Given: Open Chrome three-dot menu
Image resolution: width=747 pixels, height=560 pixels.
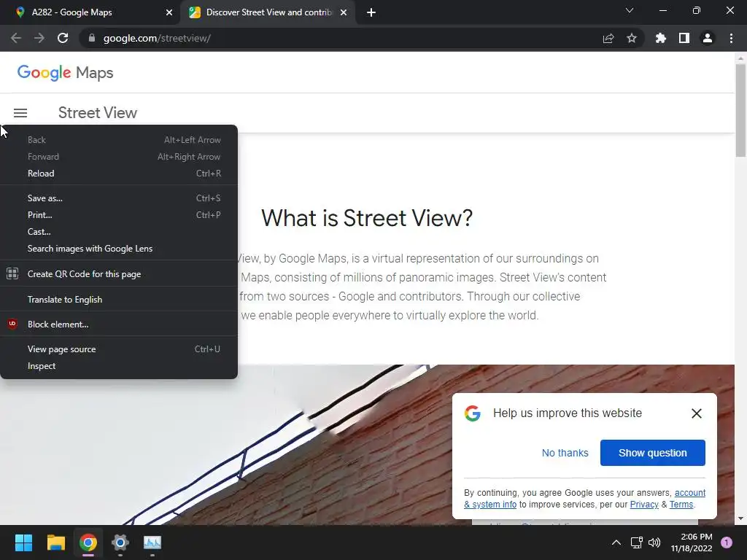Looking at the screenshot, I should click(731, 38).
